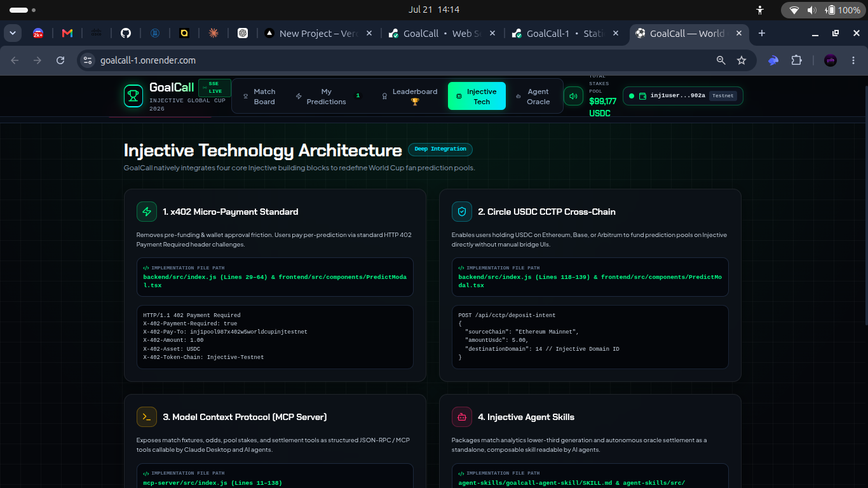Click the Deep Integration badge

(x=440, y=149)
